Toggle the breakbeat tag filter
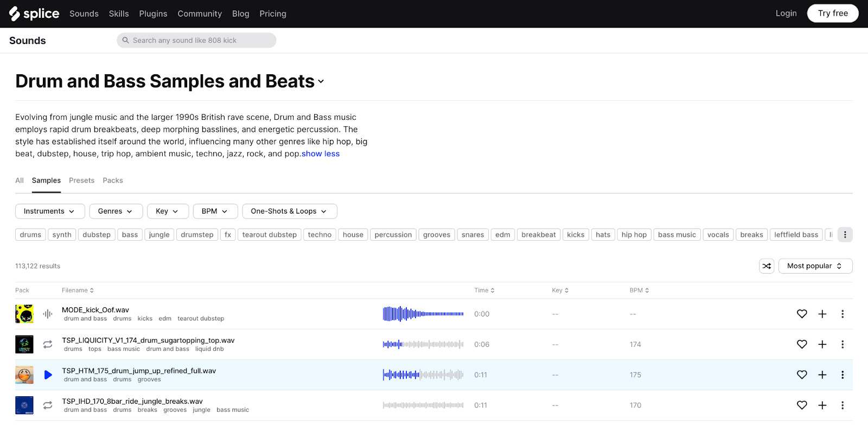868x425 pixels. (x=539, y=235)
